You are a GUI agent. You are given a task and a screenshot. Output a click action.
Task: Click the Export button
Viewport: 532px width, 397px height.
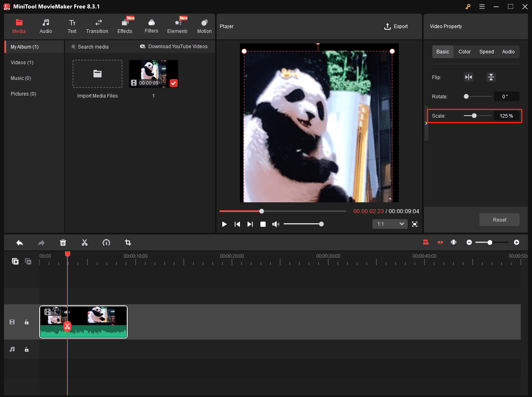point(396,26)
